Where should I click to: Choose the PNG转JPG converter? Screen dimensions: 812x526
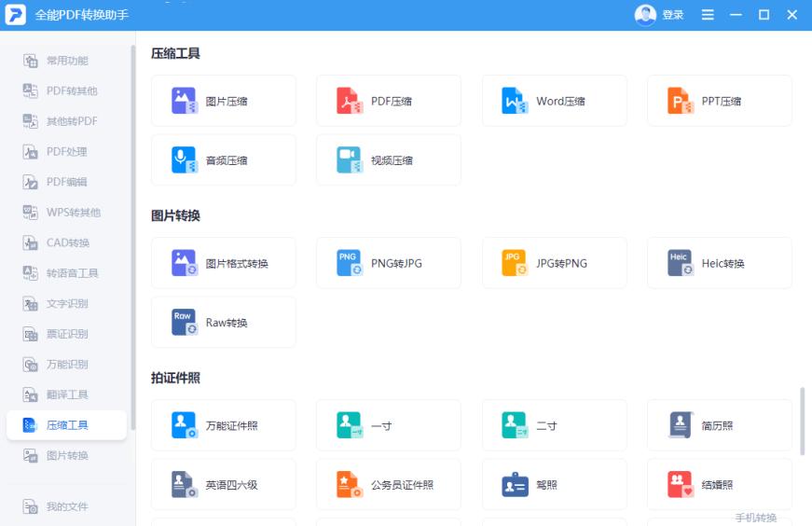389,263
